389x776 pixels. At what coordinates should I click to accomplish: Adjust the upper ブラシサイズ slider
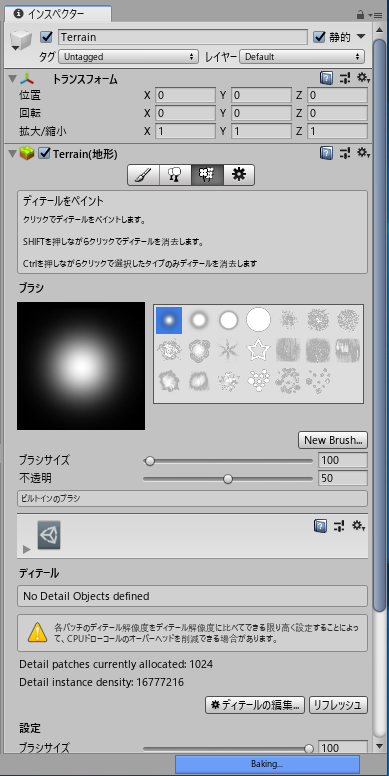(x=228, y=461)
